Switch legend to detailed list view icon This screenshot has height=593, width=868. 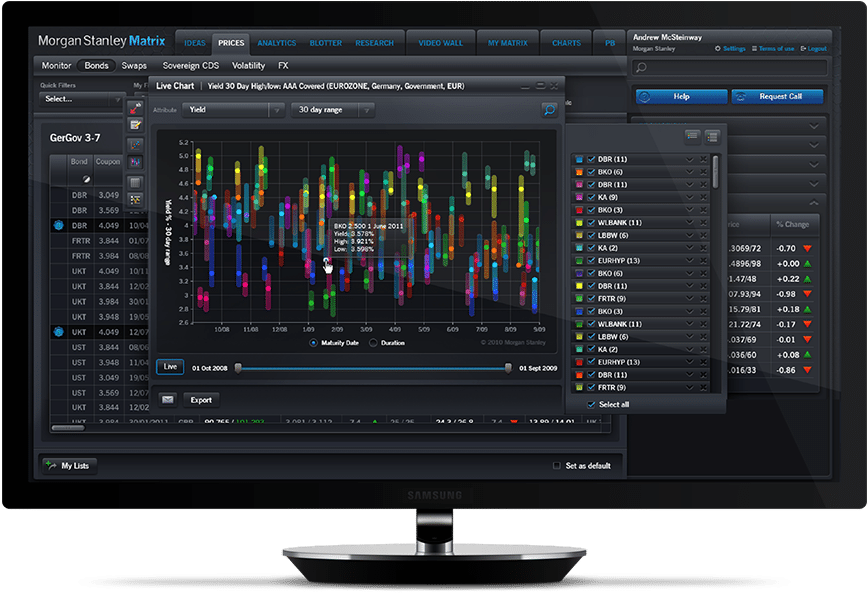[712, 135]
